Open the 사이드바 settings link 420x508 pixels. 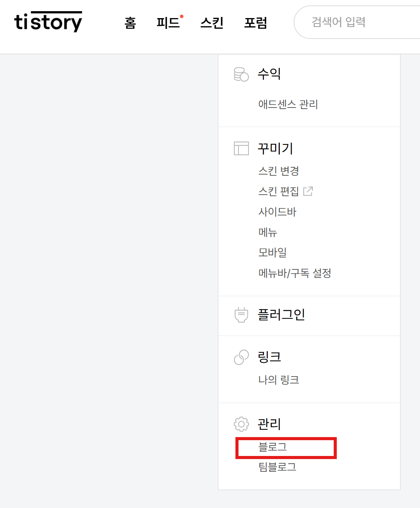click(277, 212)
